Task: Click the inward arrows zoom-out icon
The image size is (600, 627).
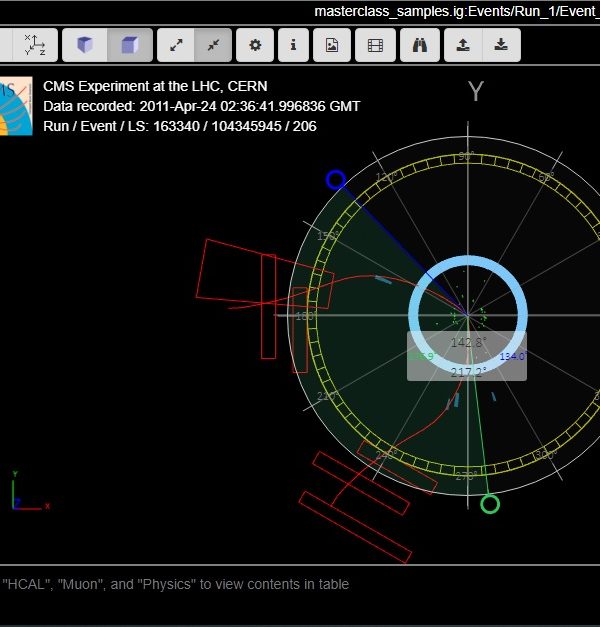Action: tap(214, 45)
